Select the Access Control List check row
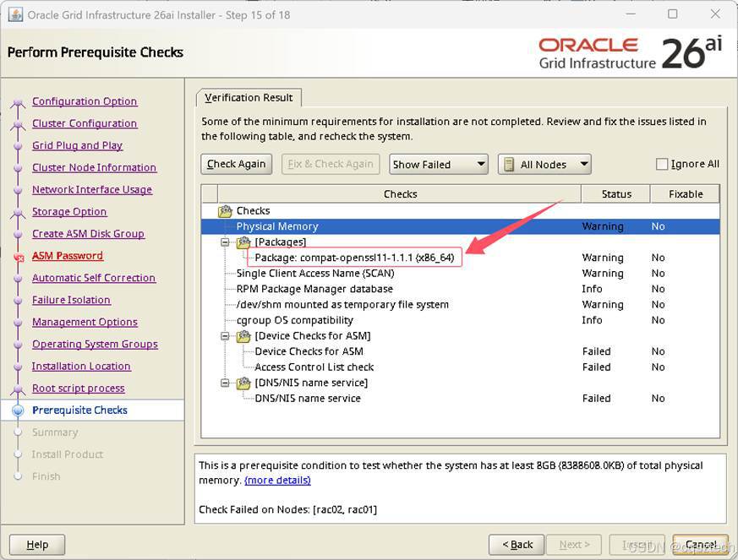Screen dimensions: 738x560 tap(461, 367)
